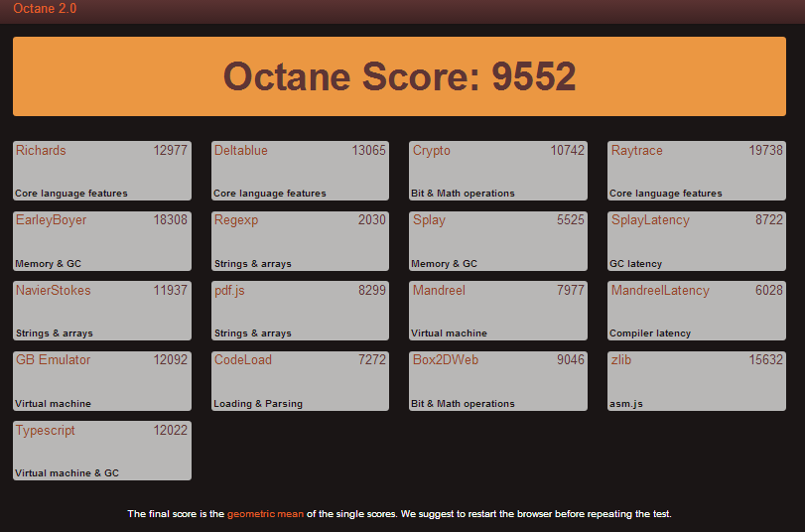Image resolution: width=805 pixels, height=532 pixels.
Task: Open the pdf.js benchmark link
Action: click(229, 290)
